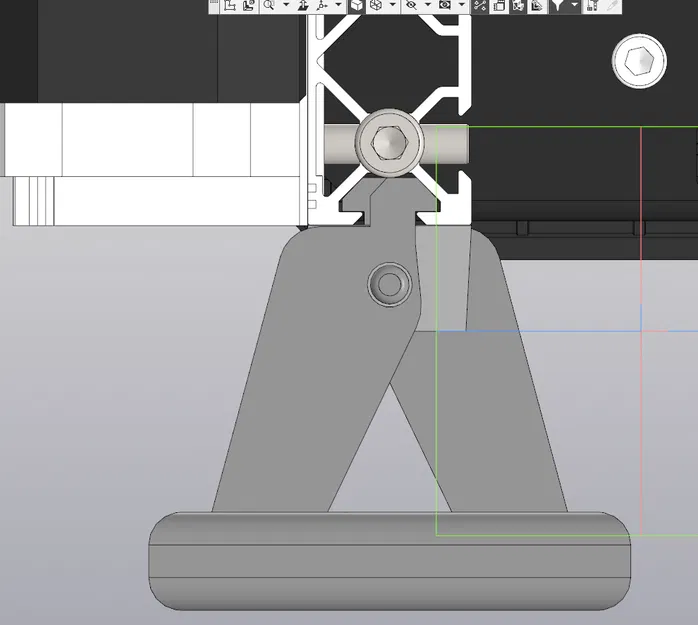Viewport: 698px width, 625px height.
Task: Click the L-shaped icon with gear badge
Action: tap(249, 5)
